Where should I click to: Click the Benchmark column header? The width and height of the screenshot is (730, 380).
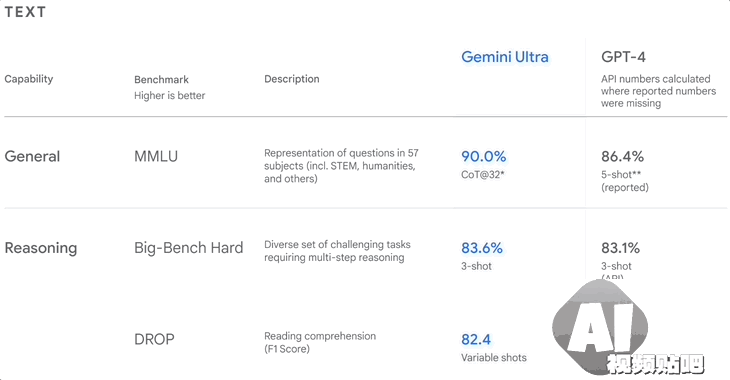pyautogui.click(x=162, y=80)
